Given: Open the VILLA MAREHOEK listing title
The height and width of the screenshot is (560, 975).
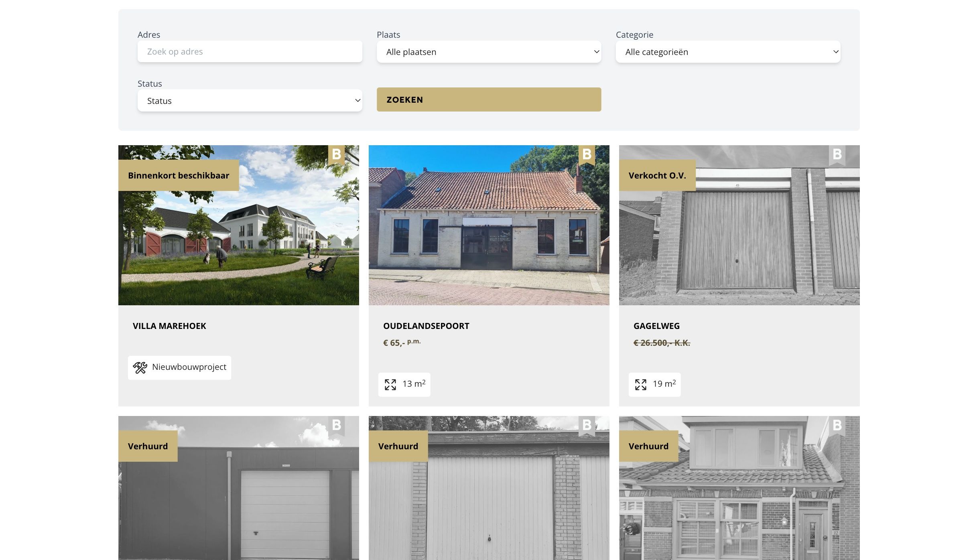Looking at the screenshot, I should (x=169, y=326).
